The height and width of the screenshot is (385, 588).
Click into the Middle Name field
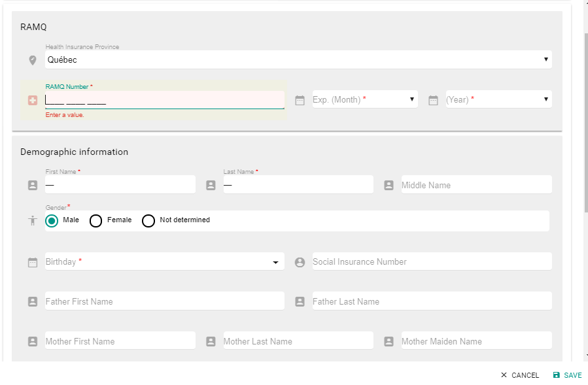pyautogui.click(x=476, y=185)
